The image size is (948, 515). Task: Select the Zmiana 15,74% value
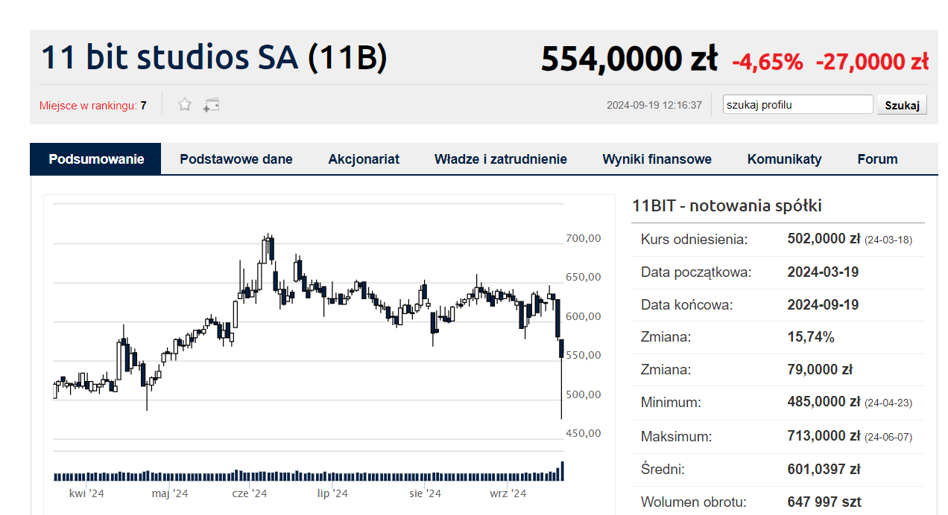[811, 337]
